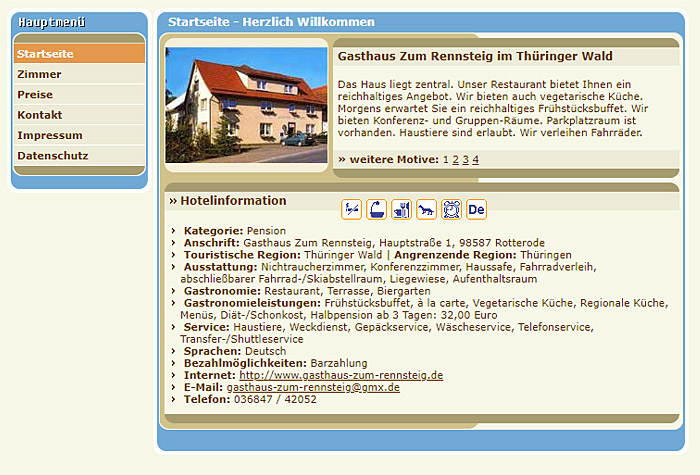Open the Impressum page
Viewport: 700px width, 475px height.
click(x=79, y=135)
